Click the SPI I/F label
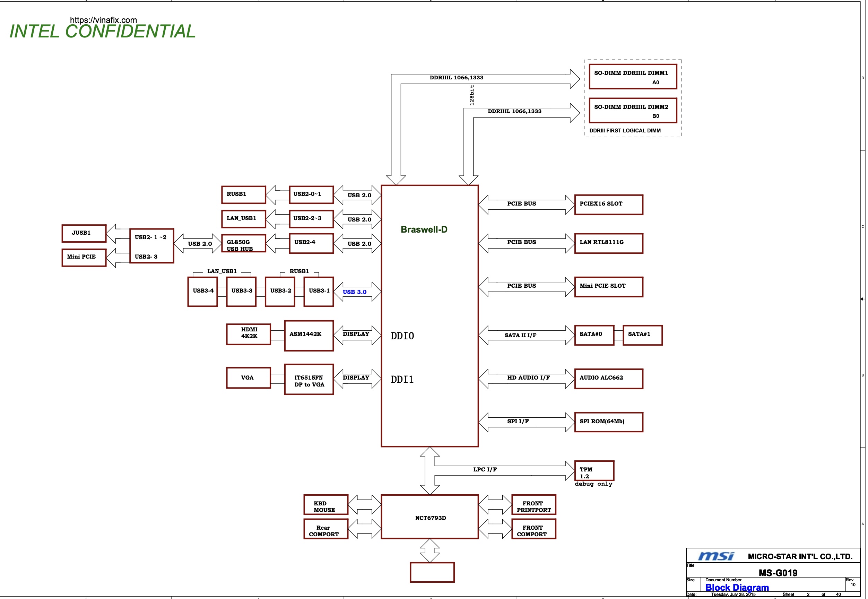The width and height of the screenshot is (868, 599). pyautogui.click(x=518, y=422)
